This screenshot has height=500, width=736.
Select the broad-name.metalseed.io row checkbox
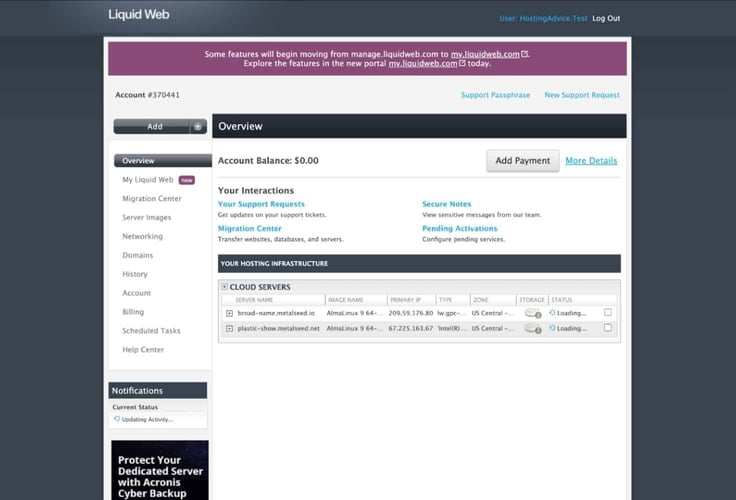607,312
